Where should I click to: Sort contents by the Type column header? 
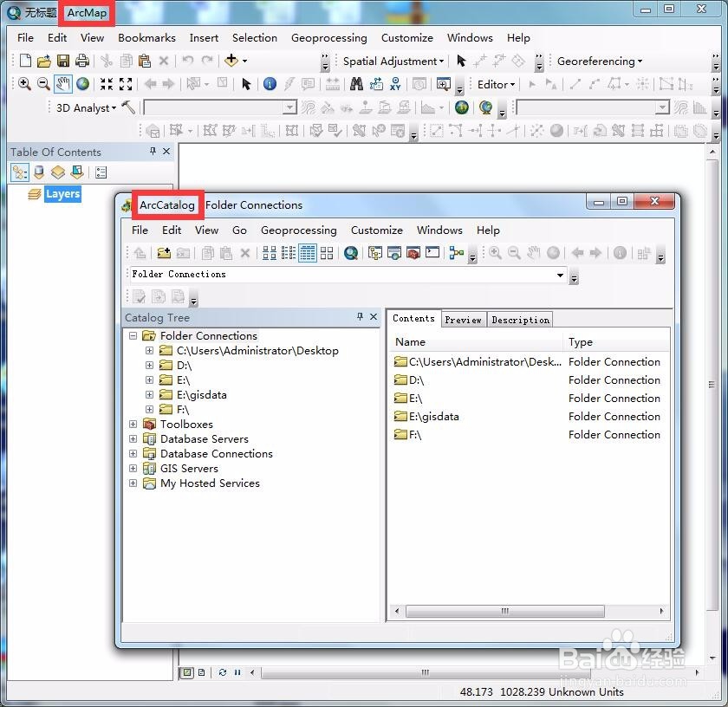(x=616, y=342)
